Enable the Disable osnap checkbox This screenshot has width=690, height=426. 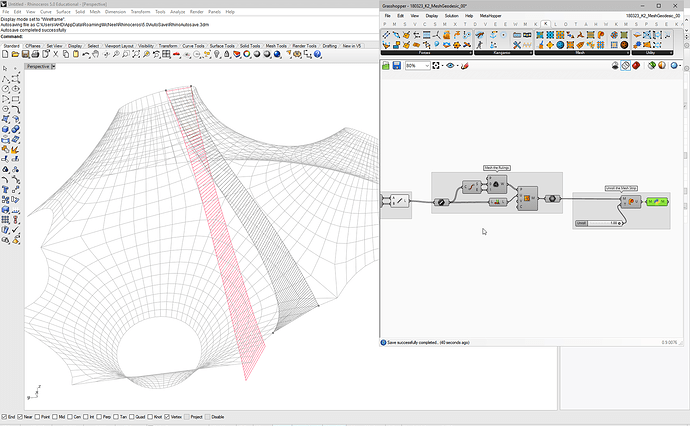click(209, 417)
